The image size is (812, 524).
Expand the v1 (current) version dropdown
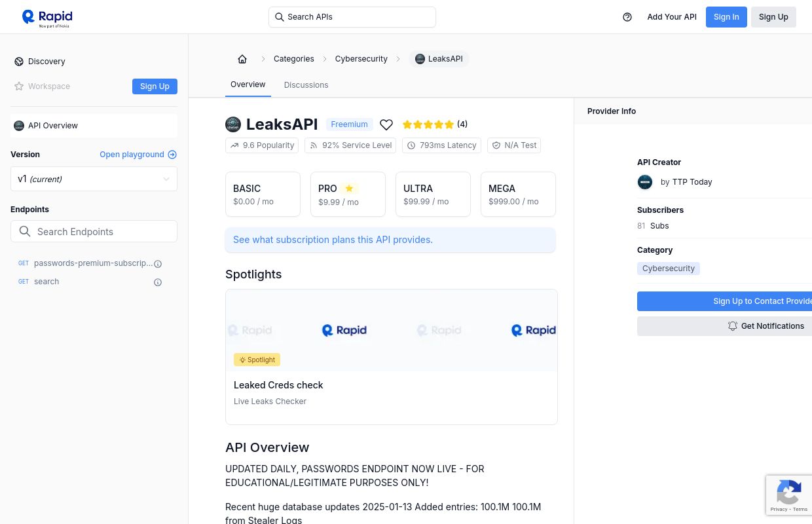94,179
